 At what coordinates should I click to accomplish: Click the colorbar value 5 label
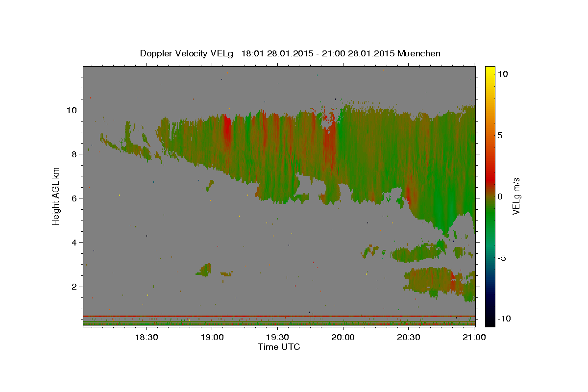pos(500,135)
